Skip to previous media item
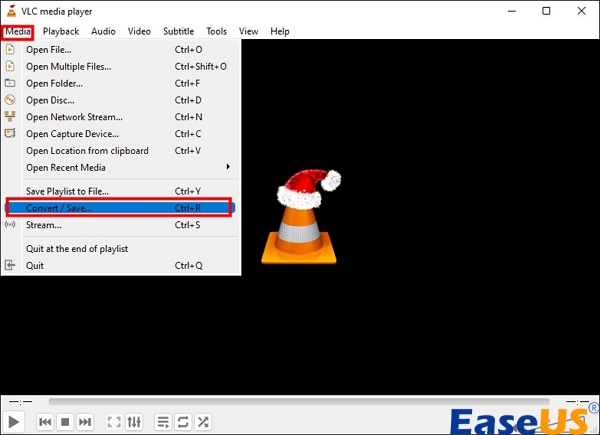The height and width of the screenshot is (435, 600). point(45,422)
